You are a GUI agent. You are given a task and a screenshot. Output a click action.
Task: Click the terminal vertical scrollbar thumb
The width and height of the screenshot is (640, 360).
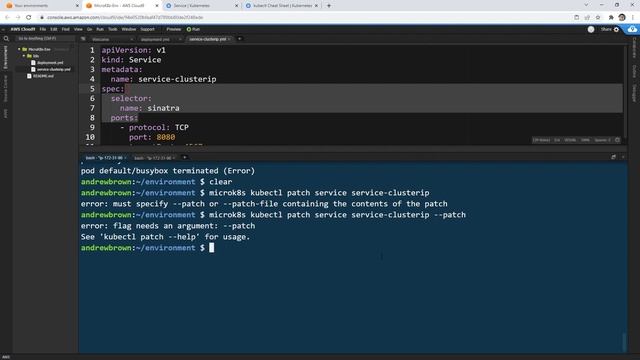(x=624, y=342)
